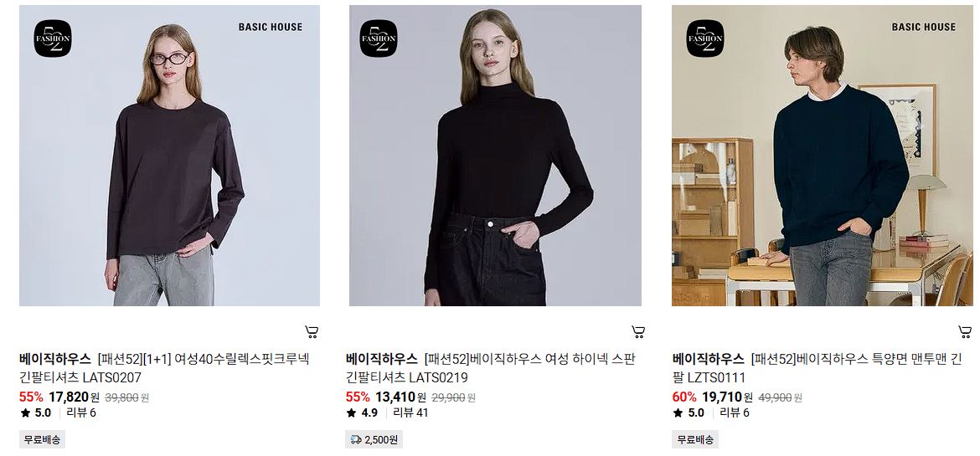Click 베이직하우스 brand name on third product
Image resolution: width=980 pixels, height=456 pixels.
pyautogui.click(x=708, y=359)
